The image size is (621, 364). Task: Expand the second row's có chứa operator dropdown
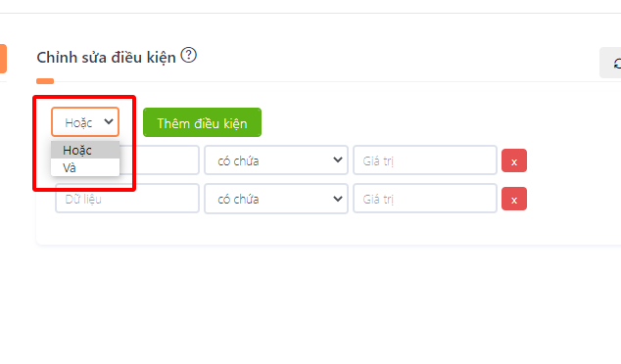click(x=276, y=199)
